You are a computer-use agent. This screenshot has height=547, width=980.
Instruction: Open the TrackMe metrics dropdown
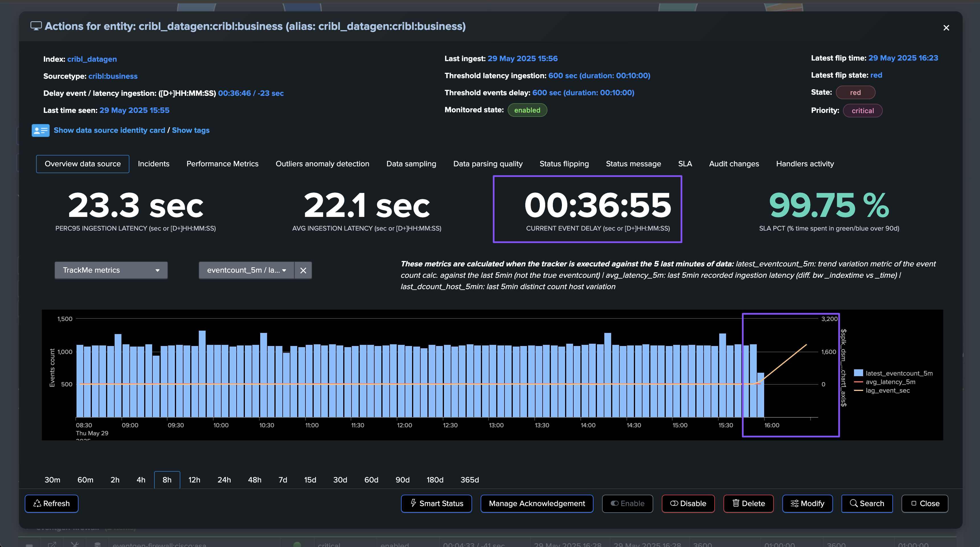click(x=111, y=270)
